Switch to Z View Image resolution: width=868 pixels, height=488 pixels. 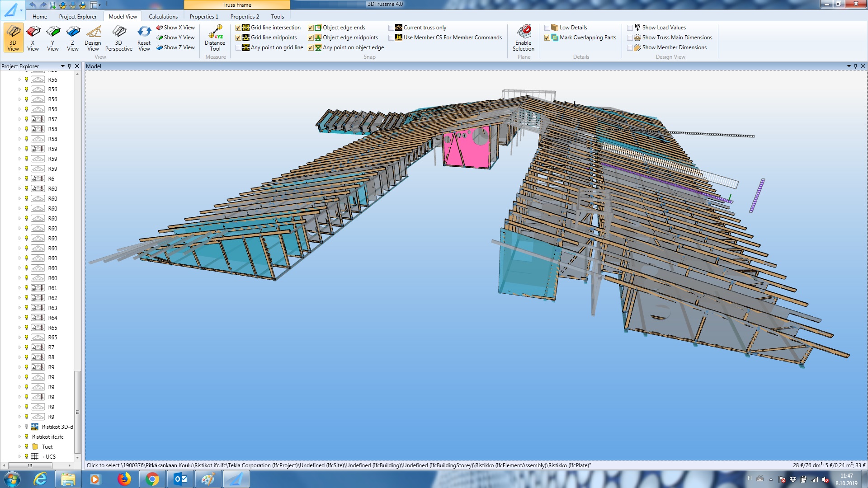click(73, 38)
